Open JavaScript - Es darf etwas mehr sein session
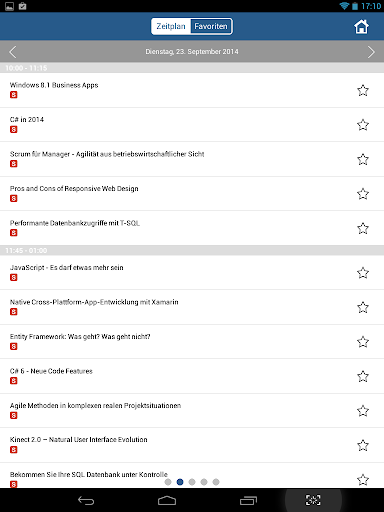 pos(192,273)
